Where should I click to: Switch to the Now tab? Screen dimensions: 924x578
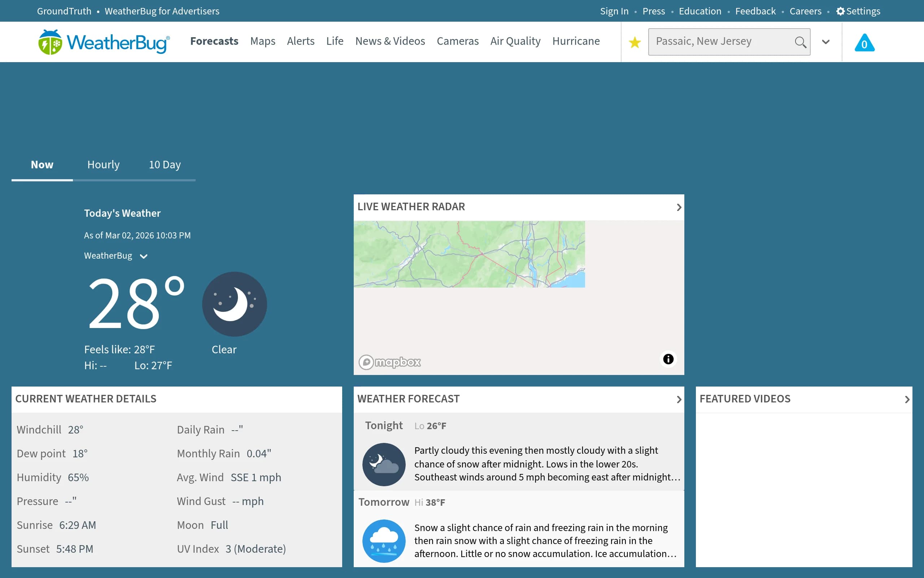(x=42, y=165)
